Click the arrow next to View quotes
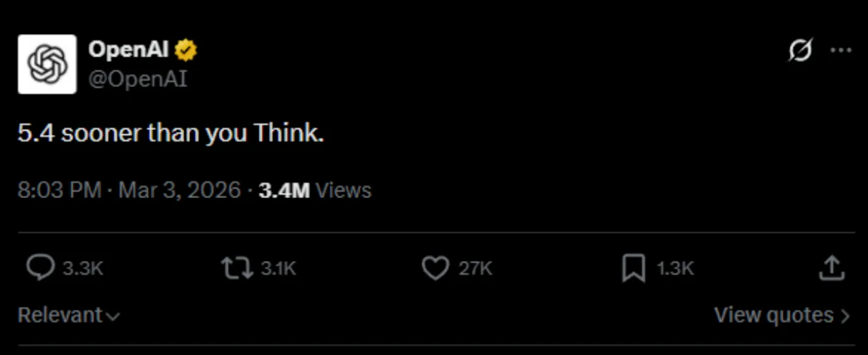The height and width of the screenshot is (355, 868). (x=845, y=316)
